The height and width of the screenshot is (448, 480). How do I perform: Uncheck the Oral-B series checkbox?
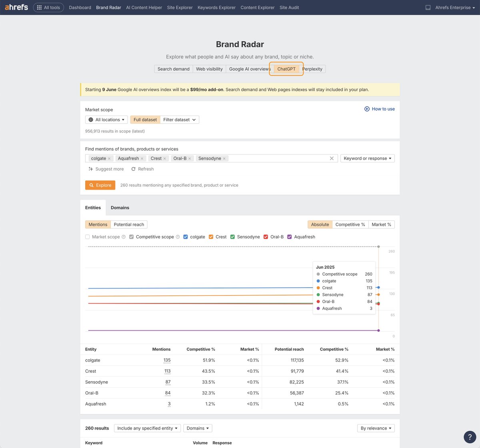click(266, 237)
